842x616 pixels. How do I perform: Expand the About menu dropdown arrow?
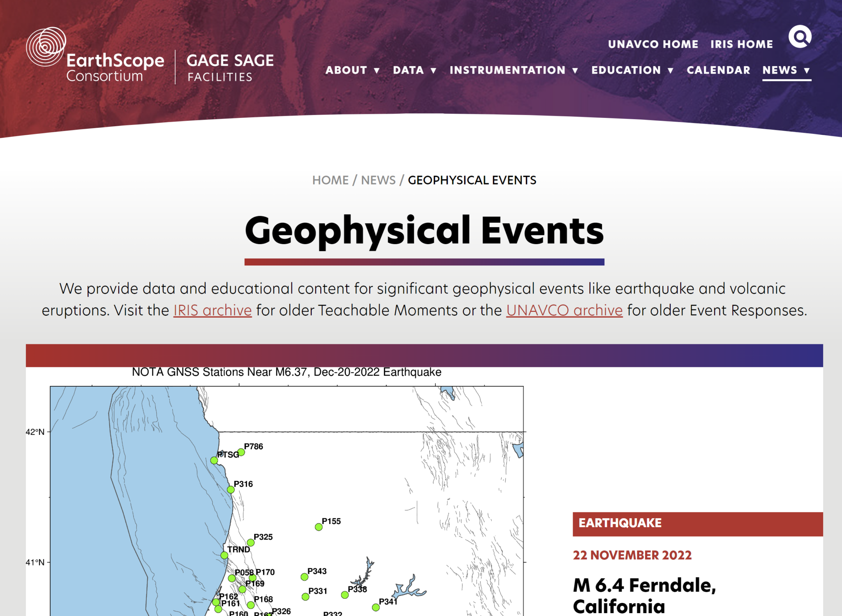click(x=377, y=71)
